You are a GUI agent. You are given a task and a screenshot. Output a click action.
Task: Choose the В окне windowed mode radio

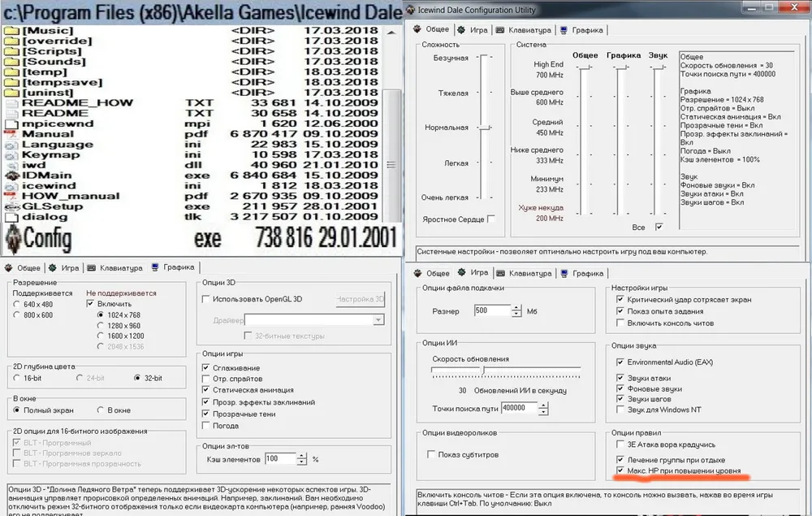coord(101,410)
